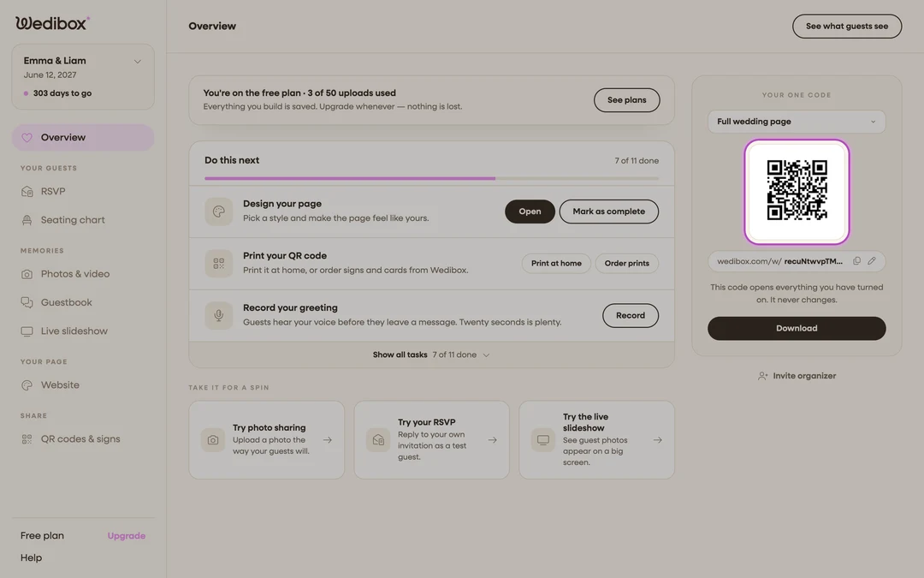Image resolution: width=924 pixels, height=578 pixels.
Task: Click the Invite organizer icon link
Action: (797, 376)
